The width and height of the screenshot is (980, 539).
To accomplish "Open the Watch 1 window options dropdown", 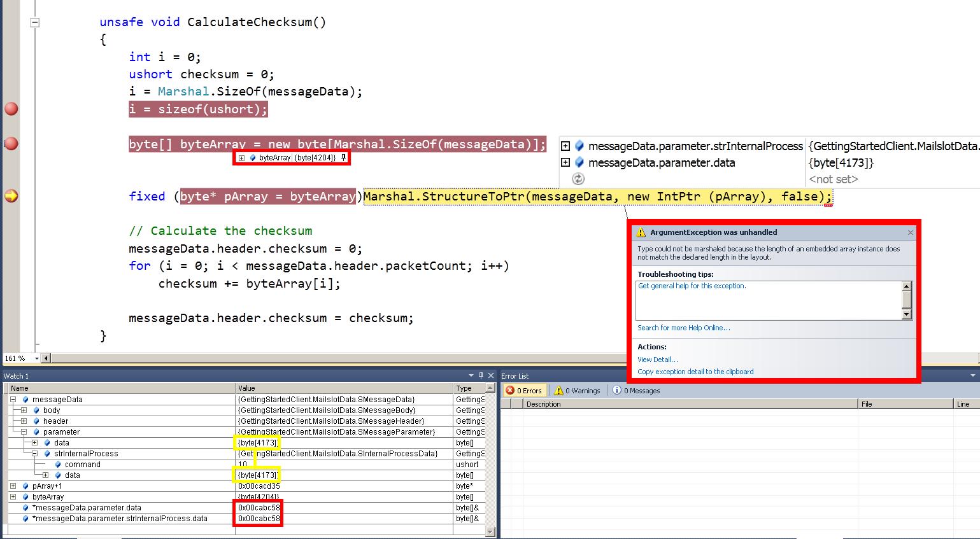I will 471,375.
